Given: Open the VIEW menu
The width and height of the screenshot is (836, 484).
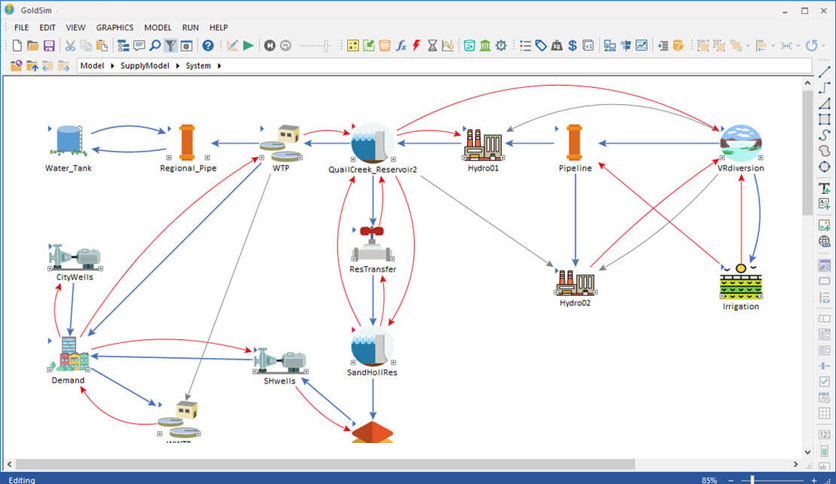Looking at the screenshot, I should point(75,28).
